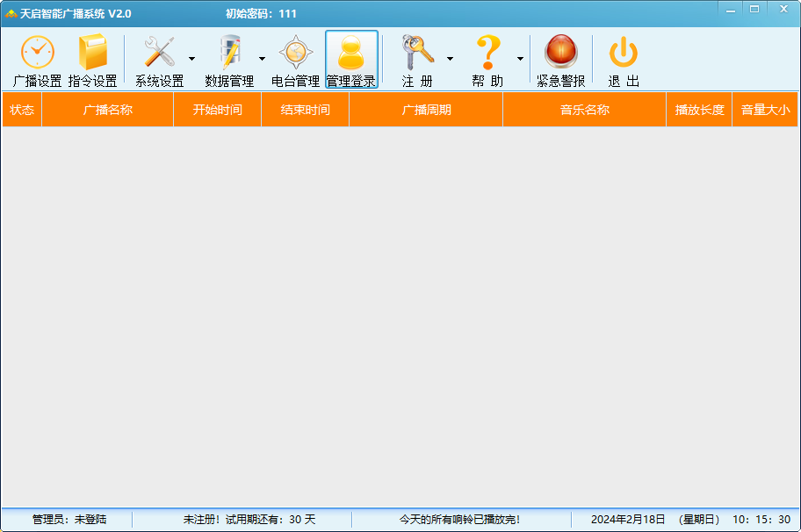Click the 开始时间 column header

tap(218, 110)
